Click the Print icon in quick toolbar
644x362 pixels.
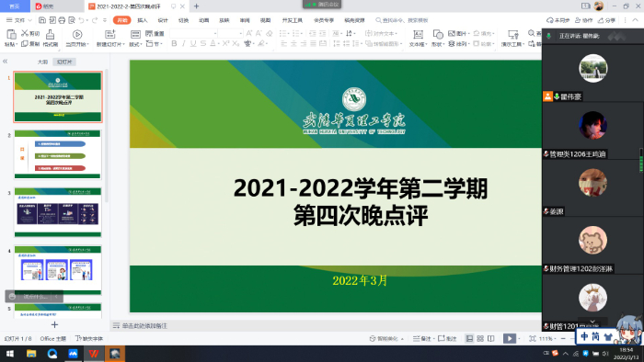tap(62, 20)
